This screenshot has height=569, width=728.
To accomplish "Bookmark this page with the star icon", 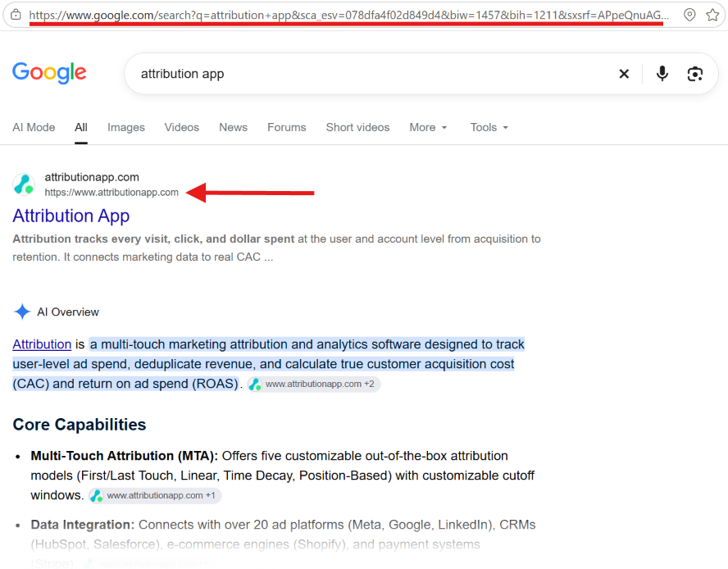I will (712, 15).
